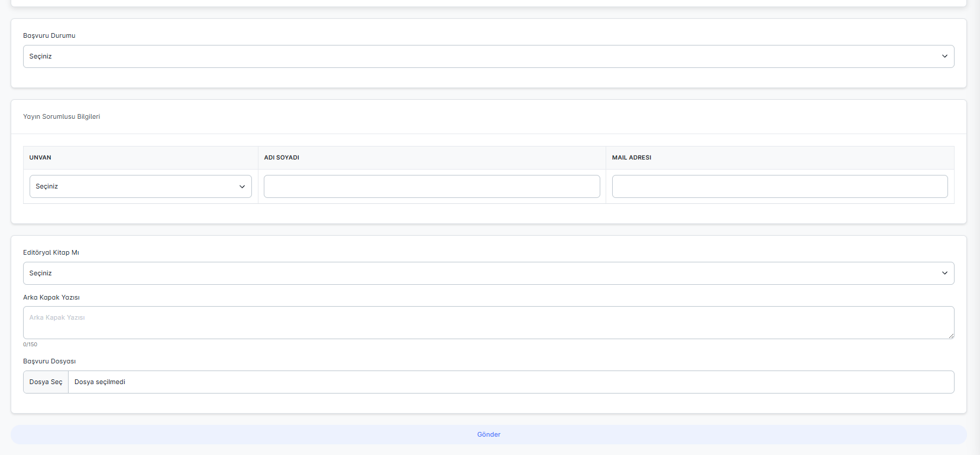Click the Editöryal Kitap Mı label
The height and width of the screenshot is (455, 980).
coord(51,253)
